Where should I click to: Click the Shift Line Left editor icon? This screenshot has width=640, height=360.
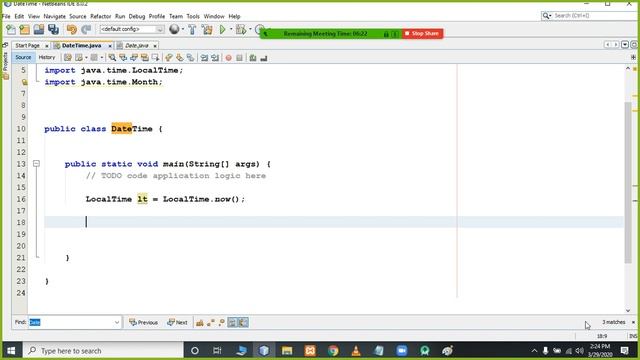(x=204, y=58)
